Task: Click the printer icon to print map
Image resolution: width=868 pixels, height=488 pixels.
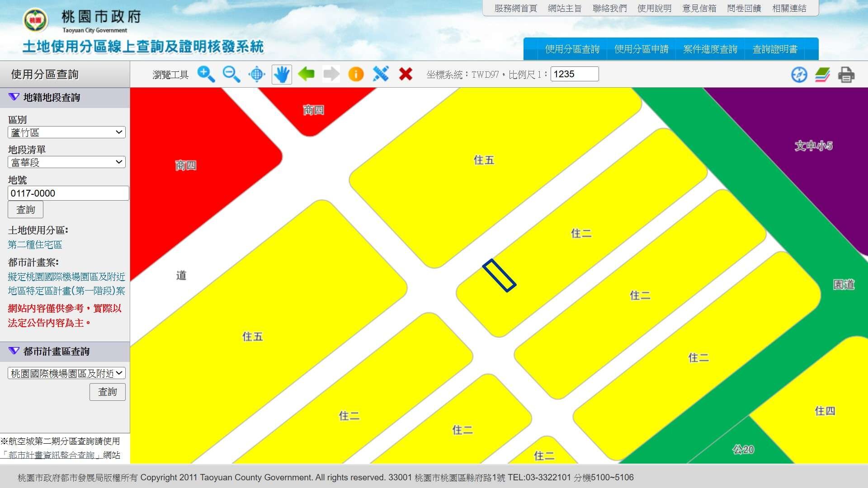Action: 846,75
